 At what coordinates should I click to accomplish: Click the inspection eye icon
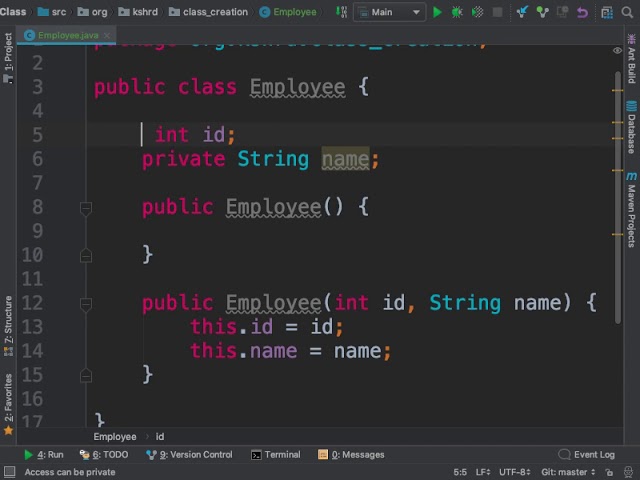tap(617, 51)
